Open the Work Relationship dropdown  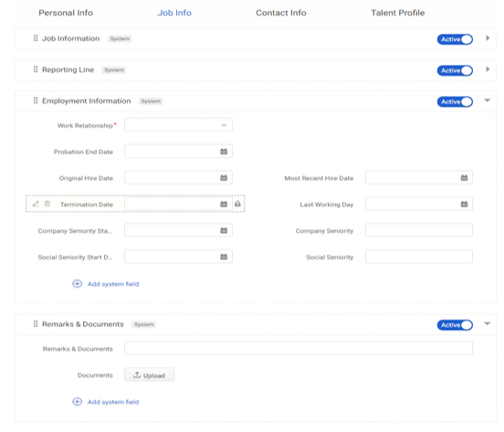pos(178,125)
